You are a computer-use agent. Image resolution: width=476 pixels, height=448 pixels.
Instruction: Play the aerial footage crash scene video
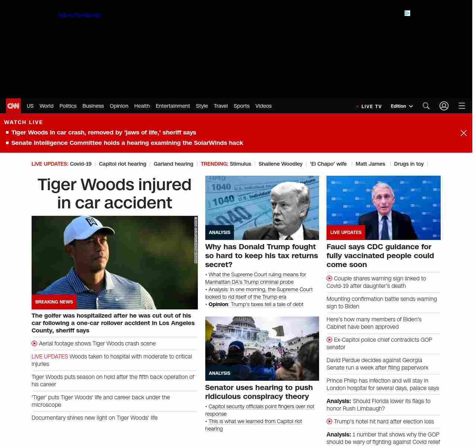coord(35,344)
